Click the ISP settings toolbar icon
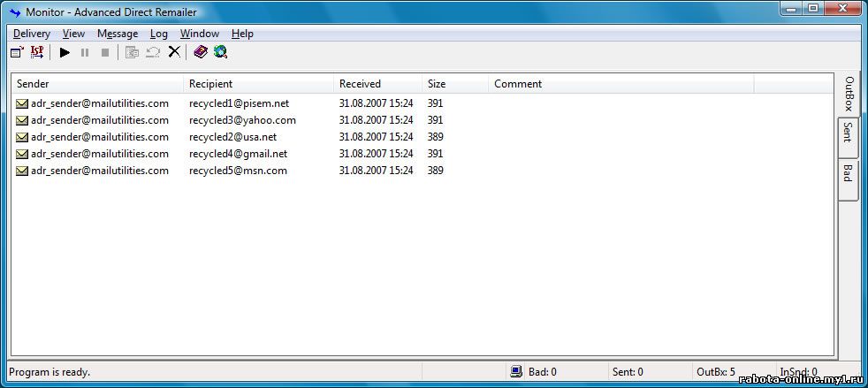 click(37, 52)
